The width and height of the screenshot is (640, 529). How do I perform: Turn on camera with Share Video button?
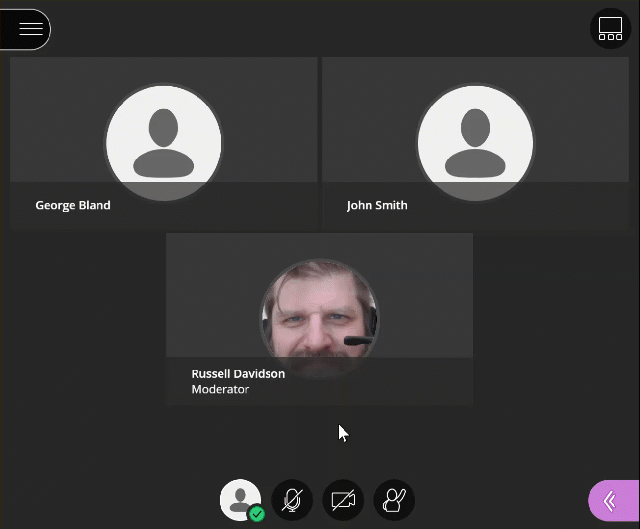[x=343, y=499]
